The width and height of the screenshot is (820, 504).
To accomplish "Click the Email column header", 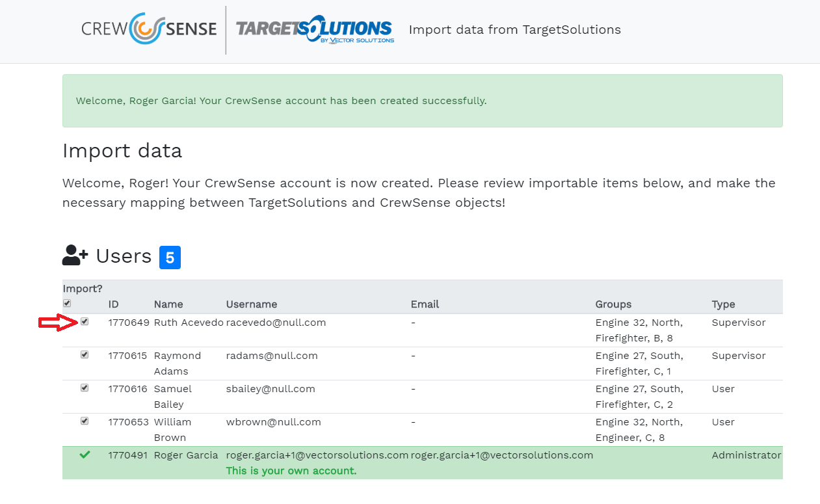I will 425,304.
